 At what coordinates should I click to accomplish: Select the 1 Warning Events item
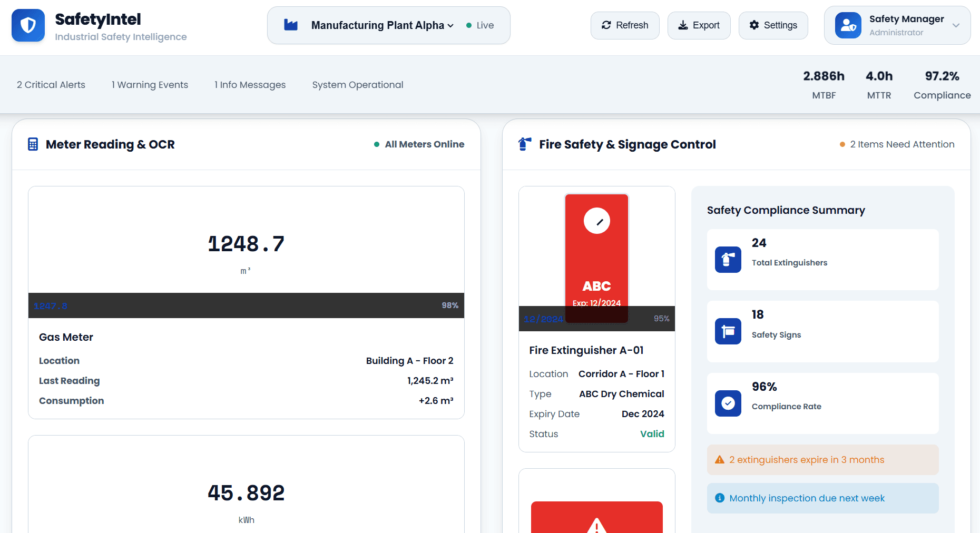150,85
